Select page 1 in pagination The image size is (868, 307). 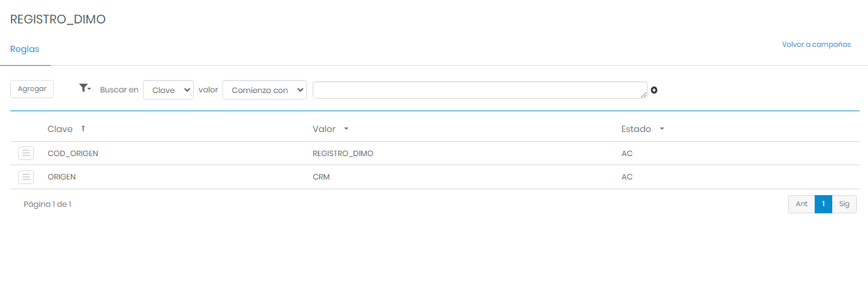(x=823, y=204)
